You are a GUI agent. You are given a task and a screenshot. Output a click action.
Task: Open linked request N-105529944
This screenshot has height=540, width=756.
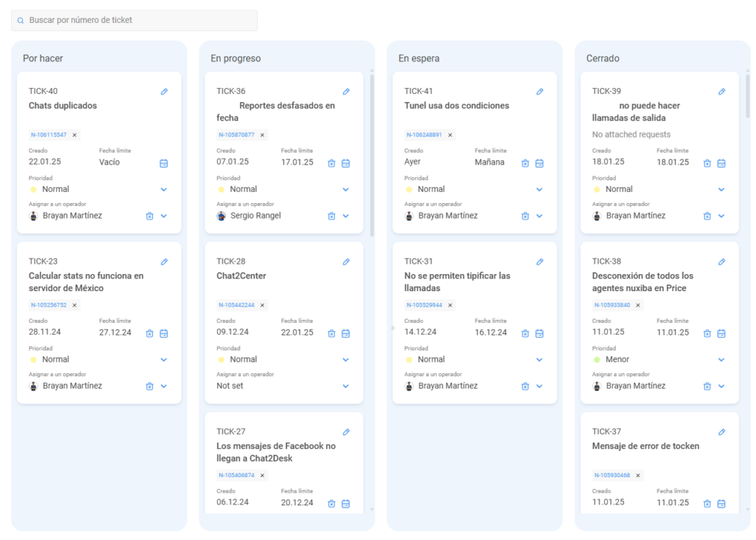pyautogui.click(x=425, y=306)
